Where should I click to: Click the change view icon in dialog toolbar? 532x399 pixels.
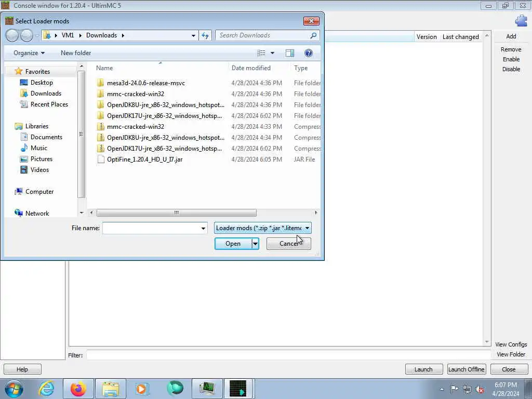[261, 53]
